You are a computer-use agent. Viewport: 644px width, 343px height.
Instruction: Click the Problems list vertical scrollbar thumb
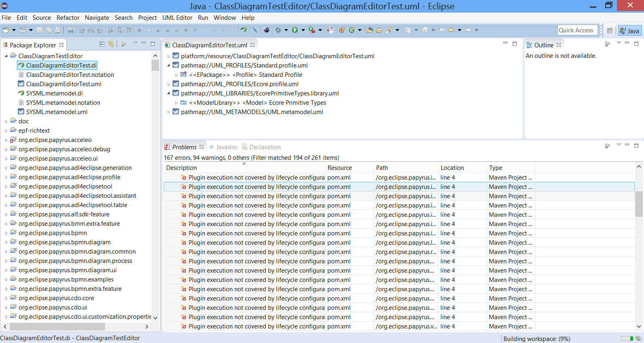[639, 204]
